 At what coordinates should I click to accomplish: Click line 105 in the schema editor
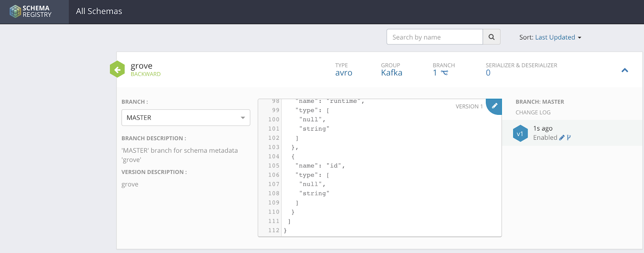[x=320, y=166]
